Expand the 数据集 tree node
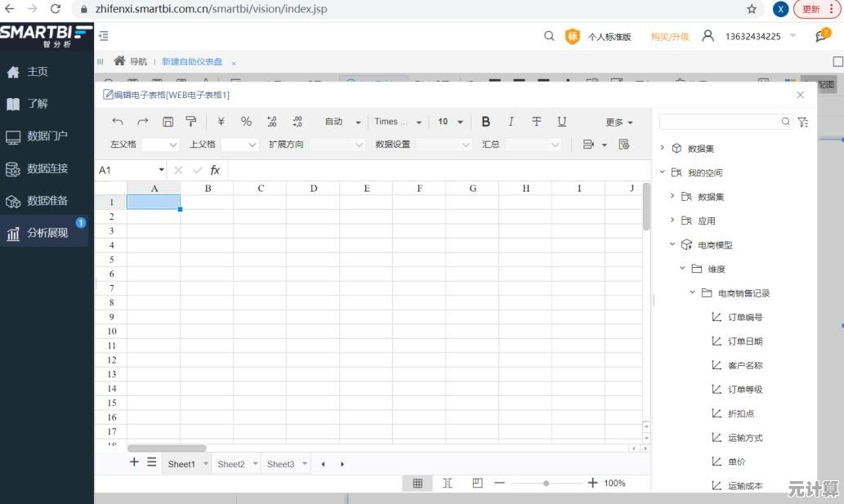844x504 pixels. [662, 148]
